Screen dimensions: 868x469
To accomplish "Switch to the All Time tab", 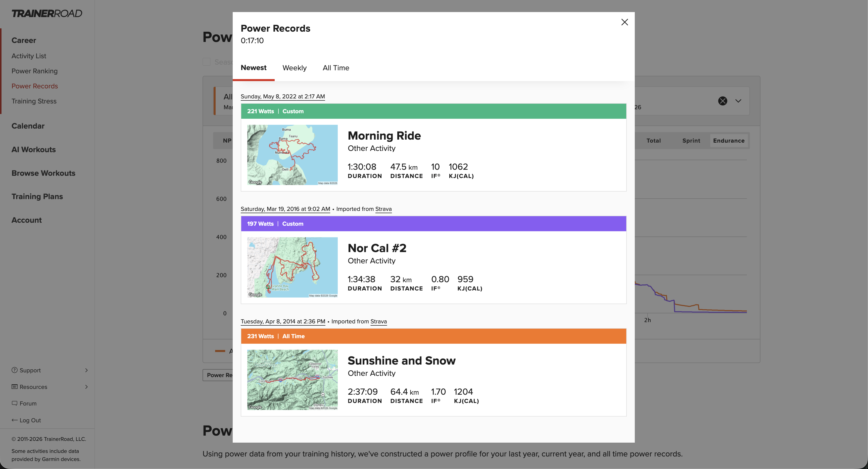I will 336,68.
